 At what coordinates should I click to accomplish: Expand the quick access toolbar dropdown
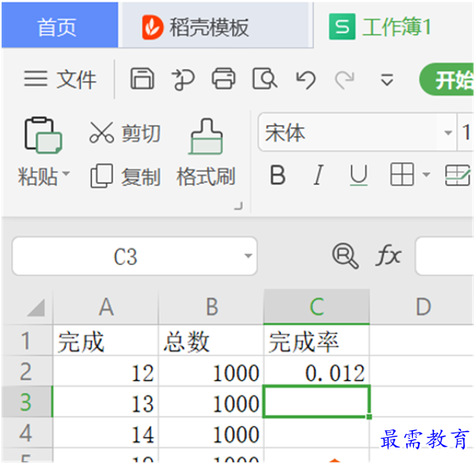point(387,79)
